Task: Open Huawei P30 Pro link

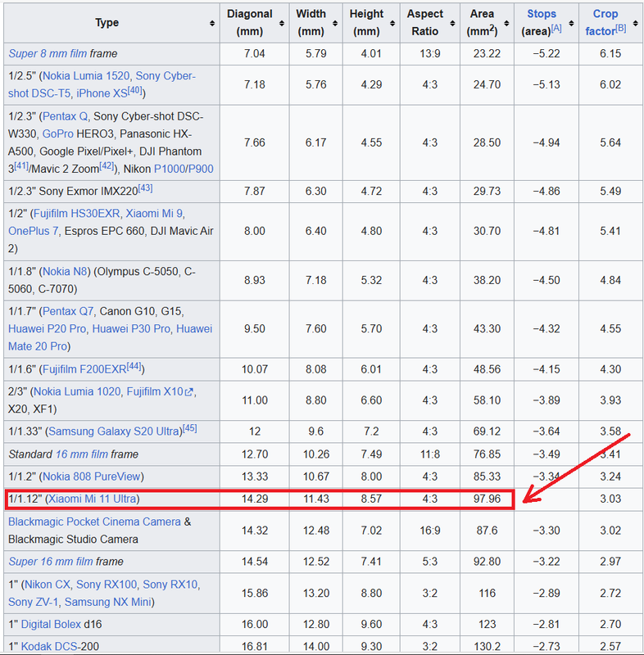Action: (131, 329)
